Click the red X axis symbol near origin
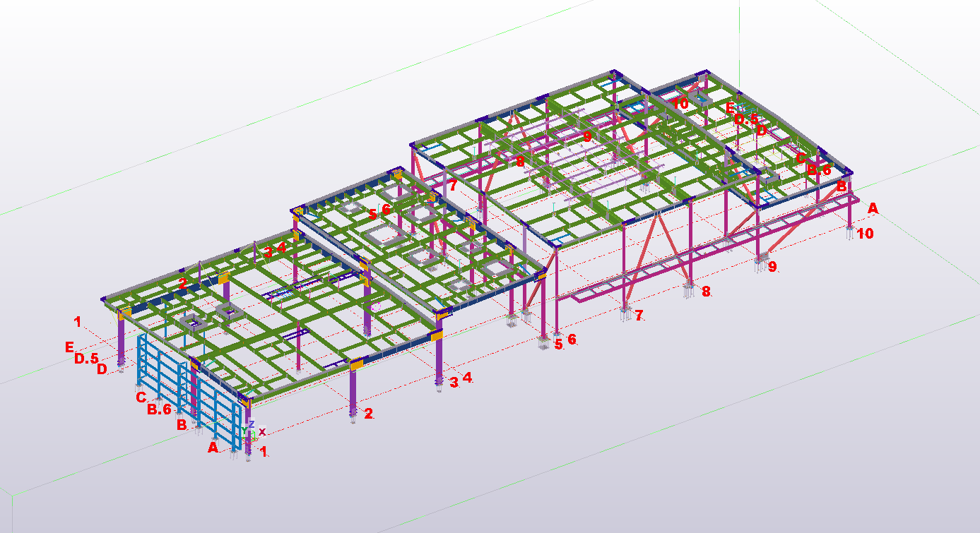Viewport: 980px width, 533px height. pyautogui.click(x=261, y=431)
